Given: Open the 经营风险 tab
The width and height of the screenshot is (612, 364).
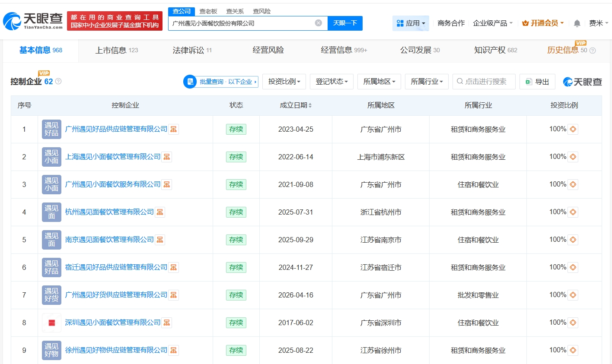Looking at the screenshot, I should pyautogui.click(x=268, y=51).
